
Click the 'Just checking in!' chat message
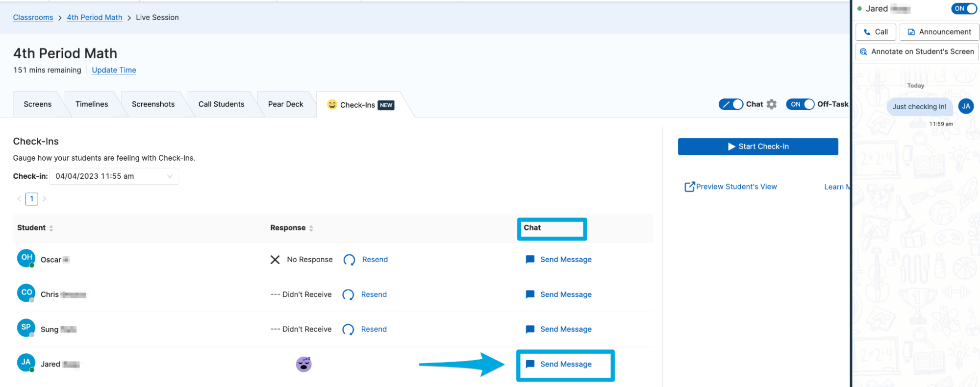[x=919, y=107]
